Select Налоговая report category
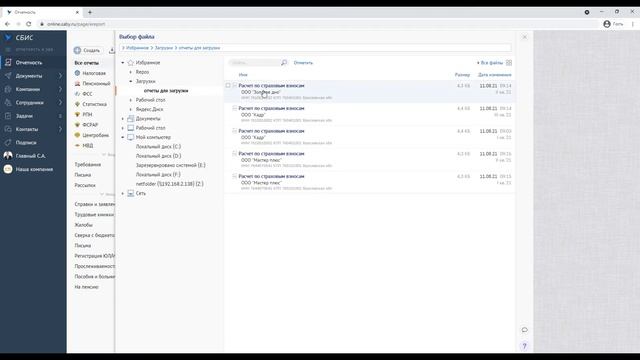 [94, 73]
